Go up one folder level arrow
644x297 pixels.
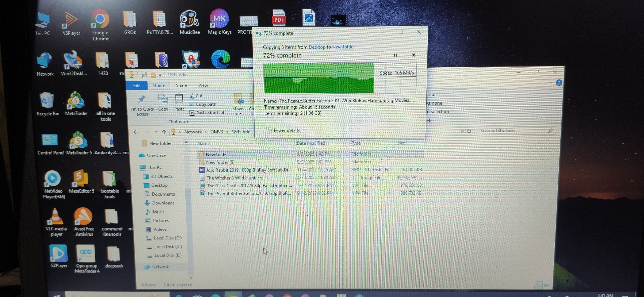[x=164, y=132]
